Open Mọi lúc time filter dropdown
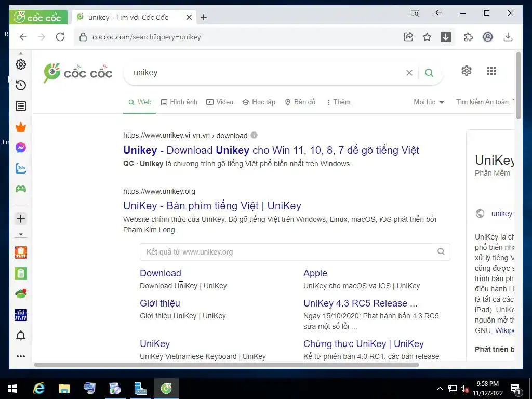 pyautogui.click(x=429, y=102)
